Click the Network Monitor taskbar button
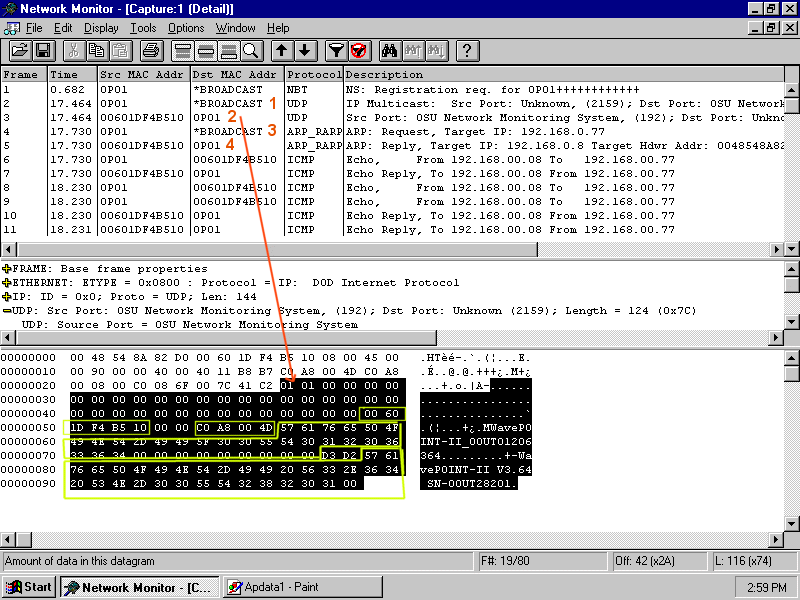The height and width of the screenshot is (600, 800). pyautogui.click(x=140, y=587)
